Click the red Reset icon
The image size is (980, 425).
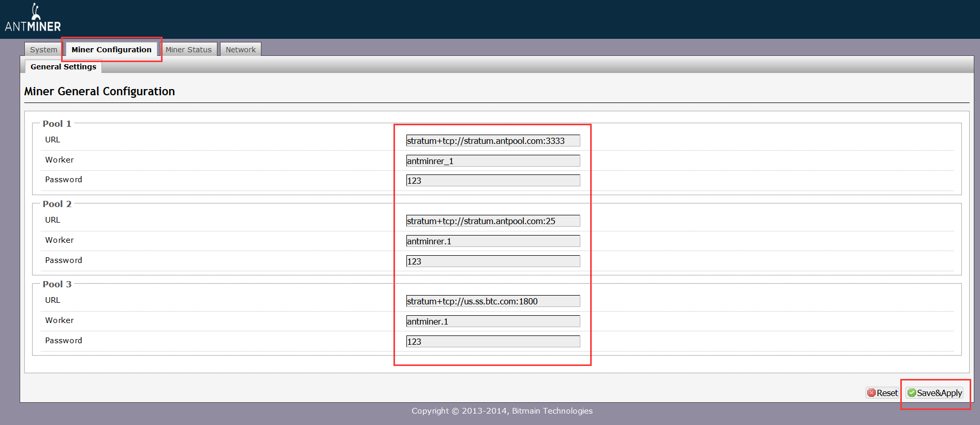coord(871,393)
